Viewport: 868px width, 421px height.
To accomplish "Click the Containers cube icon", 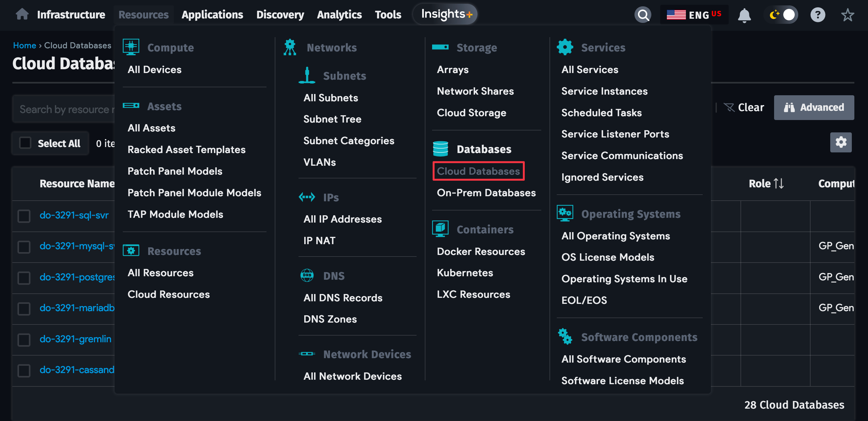I will (440, 228).
